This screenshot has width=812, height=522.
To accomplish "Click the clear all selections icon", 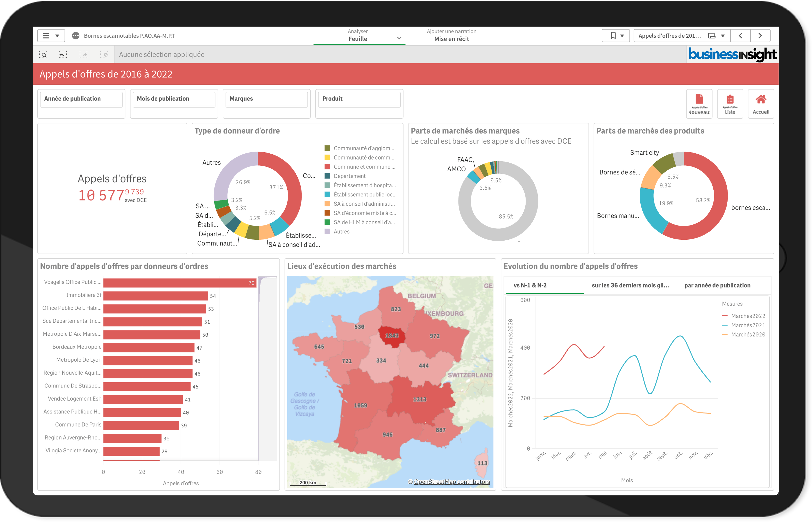I will click(104, 55).
